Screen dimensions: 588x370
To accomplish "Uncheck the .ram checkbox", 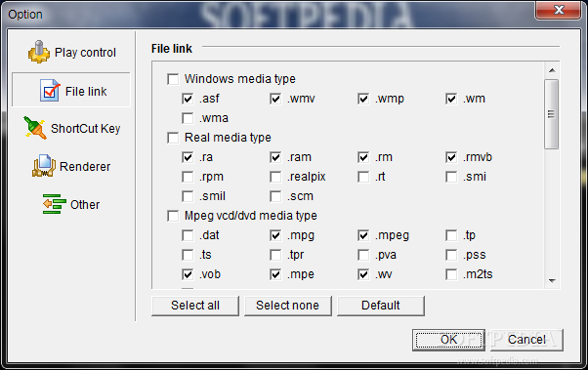I will (x=275, y=157).
